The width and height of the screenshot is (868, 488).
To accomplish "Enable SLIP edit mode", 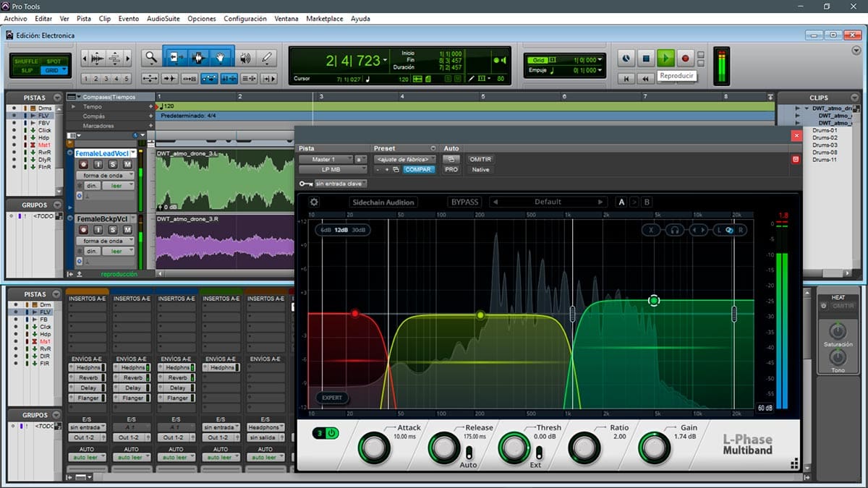I will 27,70.
